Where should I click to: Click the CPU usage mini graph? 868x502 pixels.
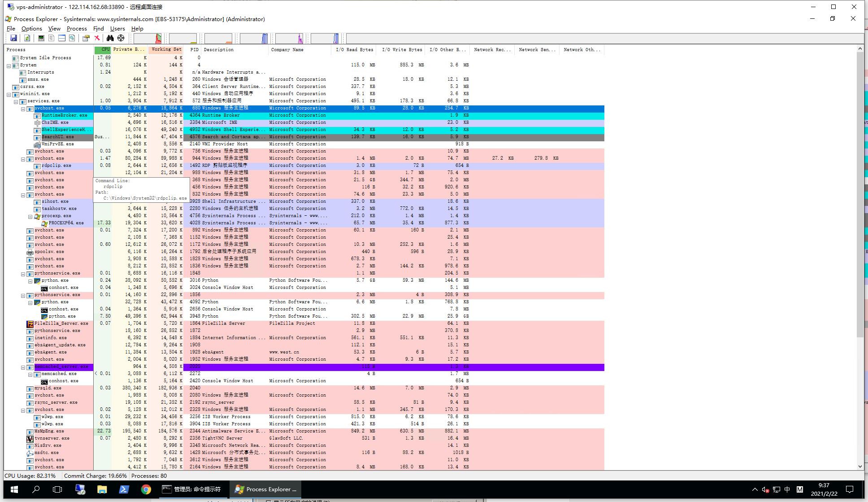point(148,38)
